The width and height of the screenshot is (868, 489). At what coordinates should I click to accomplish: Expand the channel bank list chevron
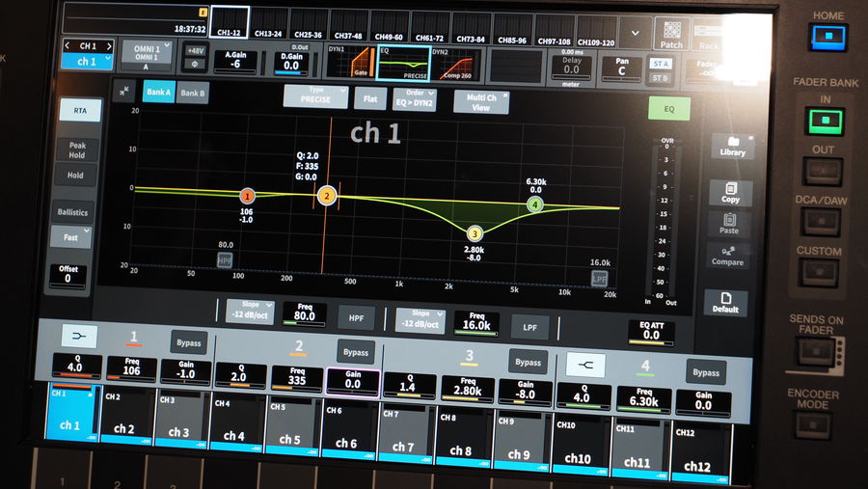(634, 32)
